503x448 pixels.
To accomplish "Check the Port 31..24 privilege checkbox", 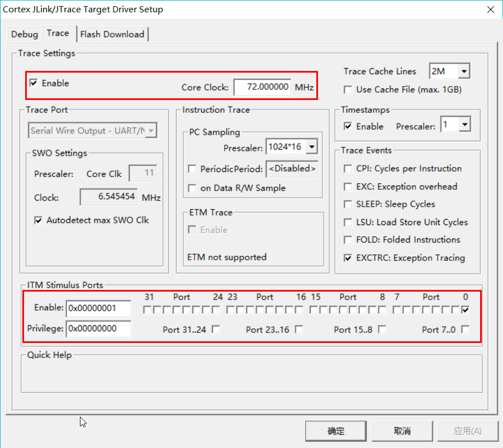I will tap(216, 330).
